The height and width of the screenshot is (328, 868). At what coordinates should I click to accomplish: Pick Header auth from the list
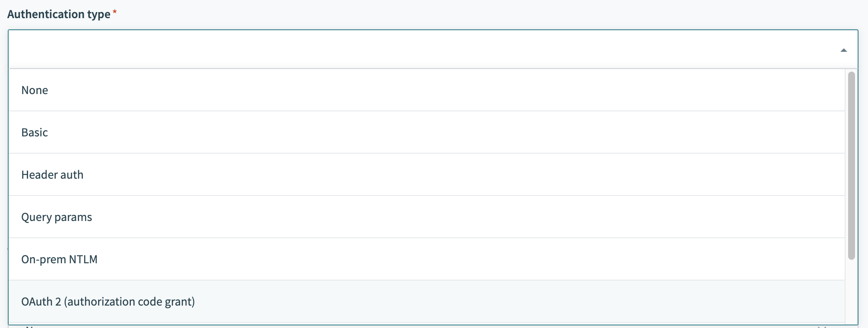(x=52, y=175)
